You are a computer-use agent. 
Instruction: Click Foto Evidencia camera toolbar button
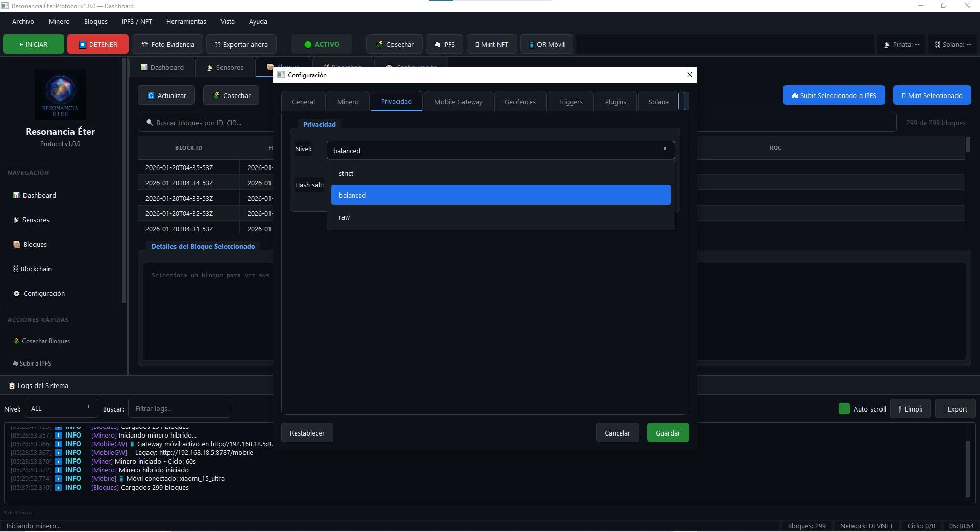tap(167, 44)
